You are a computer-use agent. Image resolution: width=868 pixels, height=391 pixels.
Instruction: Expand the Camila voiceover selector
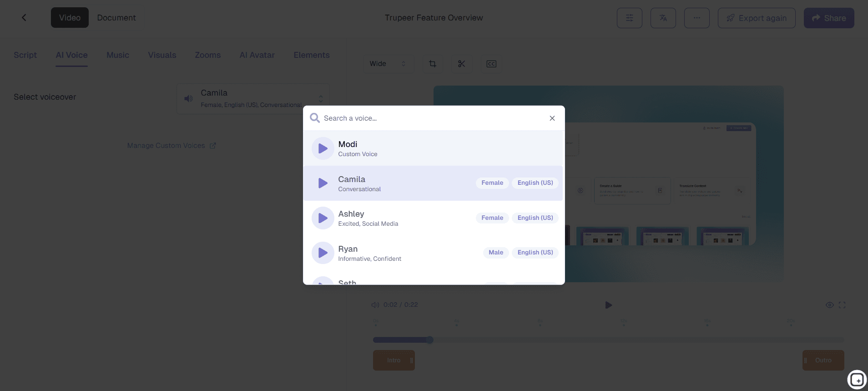[x=253, y=98]
